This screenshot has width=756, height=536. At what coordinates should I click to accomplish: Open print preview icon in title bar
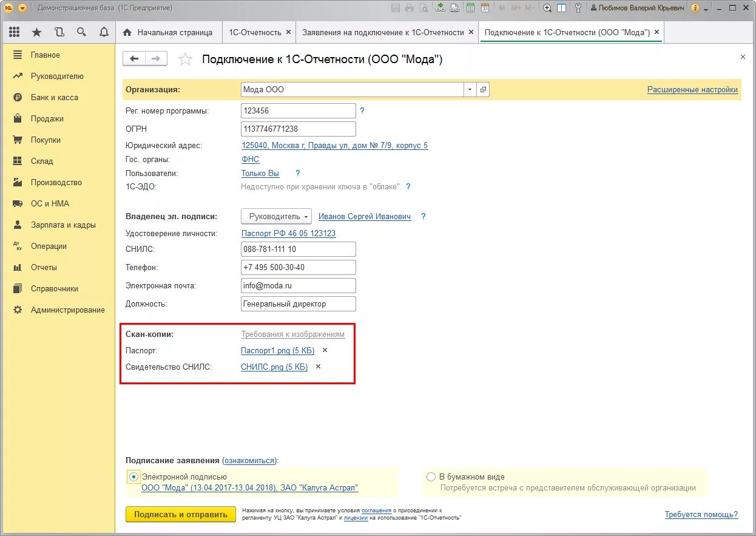point(424,8)
